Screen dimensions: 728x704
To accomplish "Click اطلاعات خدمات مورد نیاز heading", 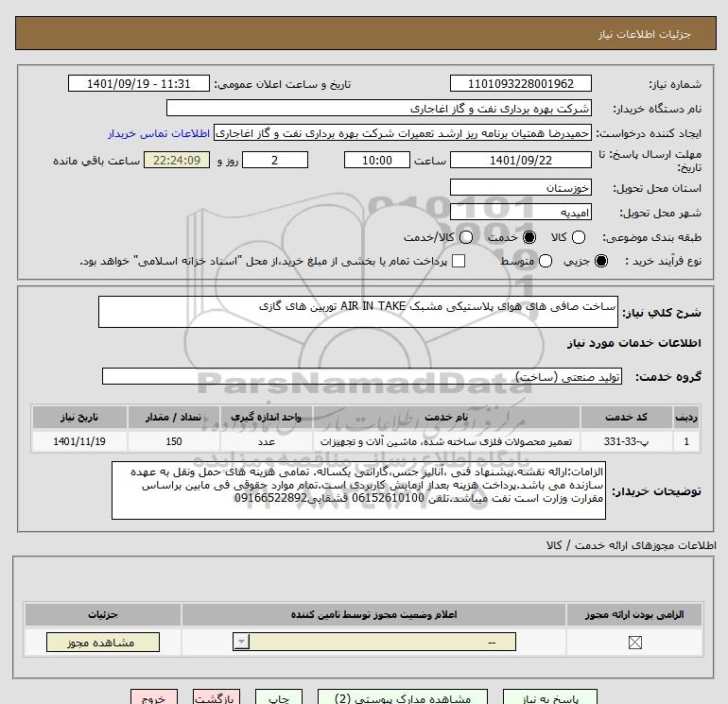I will 633,343.
